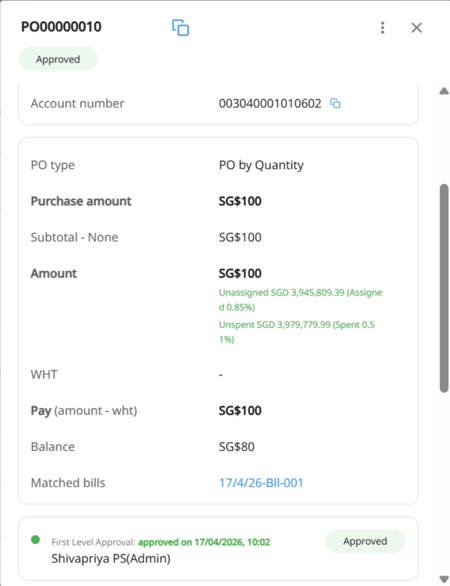Click the PO by Quantity value
This screenshot has width=450, height=586.
(x=261, y=165)
